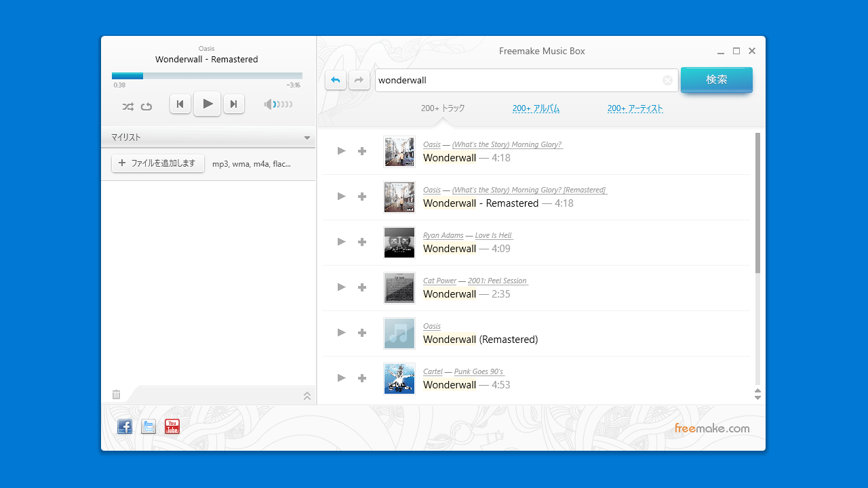
Task: Open Cartel artist link
Action: (433, 371)
